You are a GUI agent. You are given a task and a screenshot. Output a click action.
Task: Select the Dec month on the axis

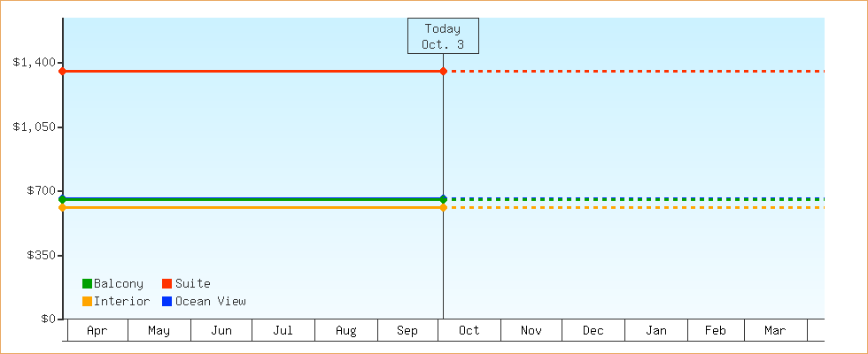pyautogui.click(x=593, y=330)
